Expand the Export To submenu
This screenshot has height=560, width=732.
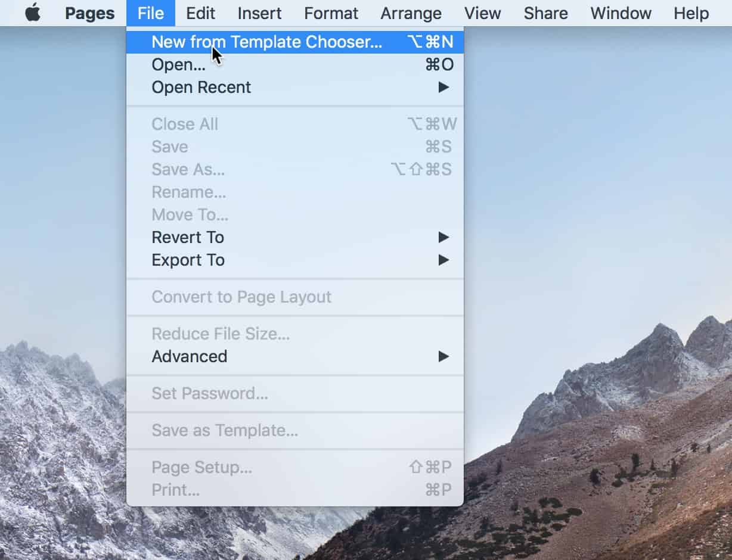tap(295, 260)
